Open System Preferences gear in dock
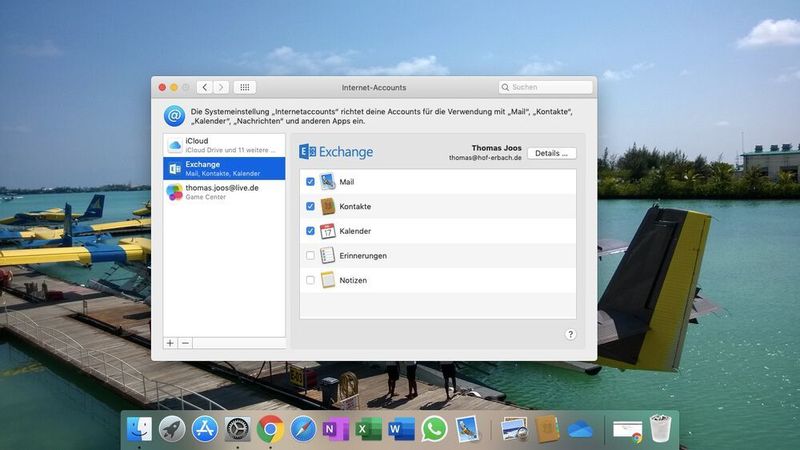800x450 pixels. 238,429
